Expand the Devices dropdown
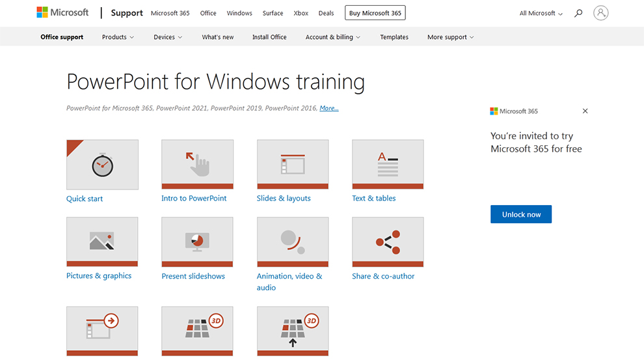Screen dimensions: 644x360 [x=168, y=37]
